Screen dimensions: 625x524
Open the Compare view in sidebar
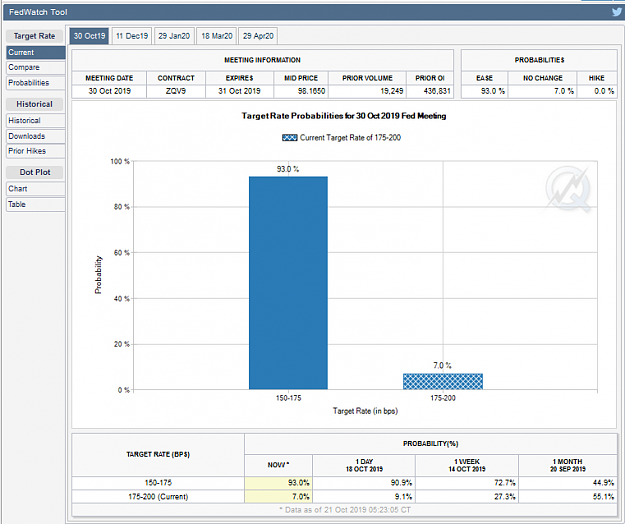coord(35,67)
